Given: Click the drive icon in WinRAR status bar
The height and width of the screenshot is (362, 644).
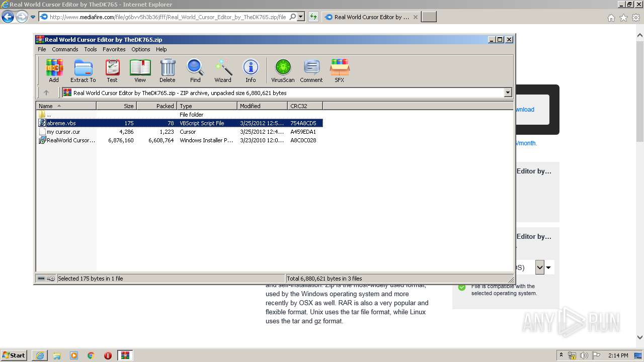Looking at the screenshot, I should tap(41, 279).
